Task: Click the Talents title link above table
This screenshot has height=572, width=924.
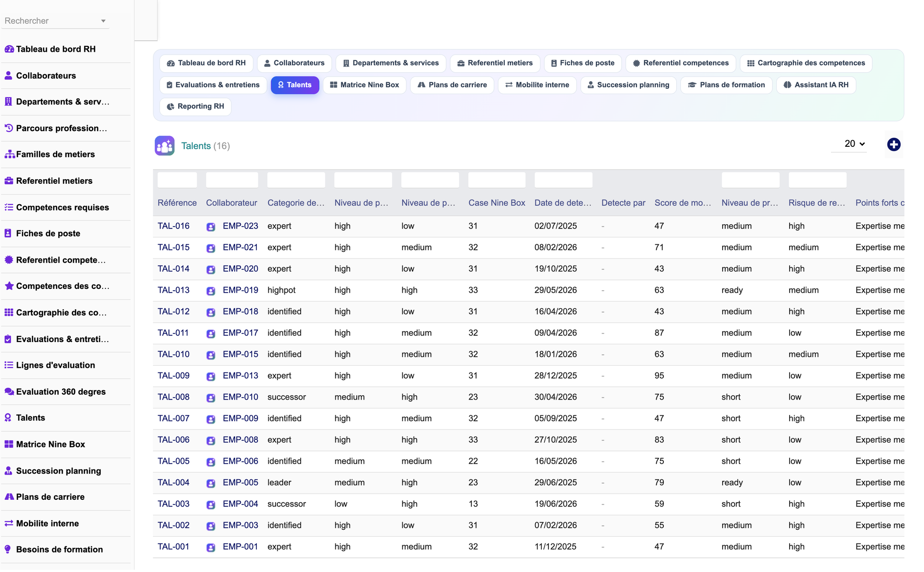Action: (196, 146)
